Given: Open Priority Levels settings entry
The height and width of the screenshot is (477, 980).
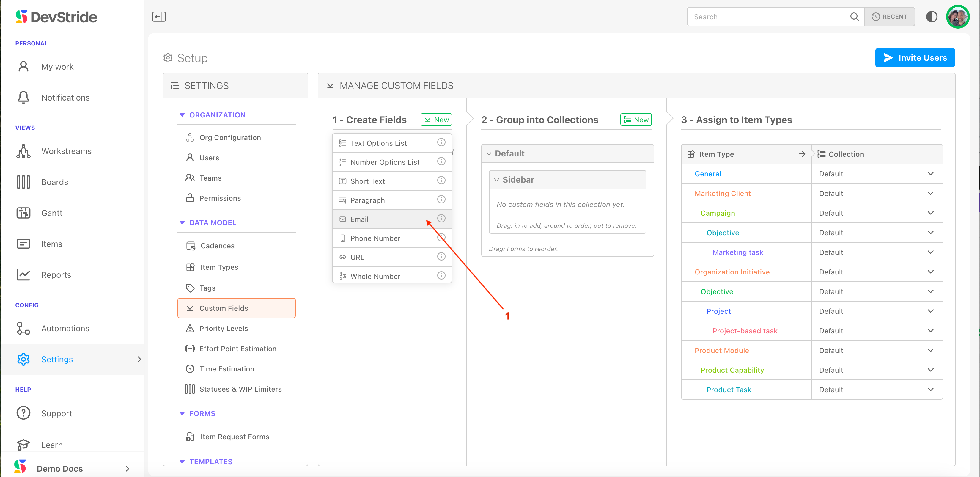Looking at the screenshot, I should tap(223, 329).
